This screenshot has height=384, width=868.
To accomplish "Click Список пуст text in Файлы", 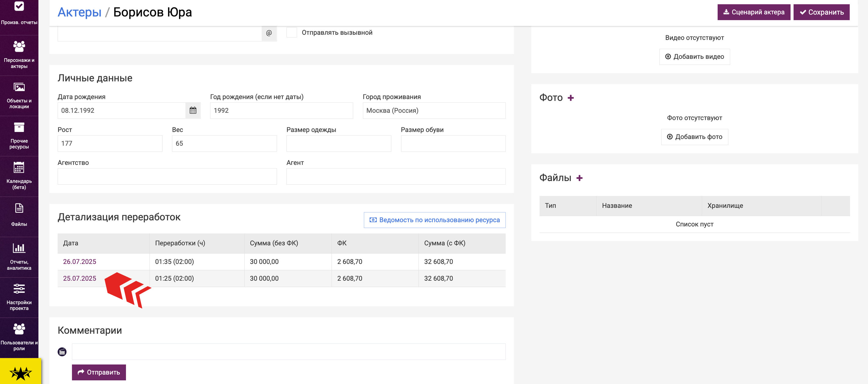I will click(694, 224).
